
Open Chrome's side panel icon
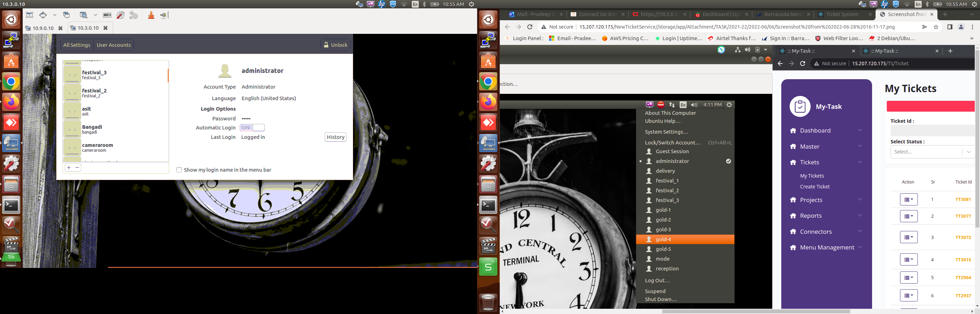click(950, 27)
